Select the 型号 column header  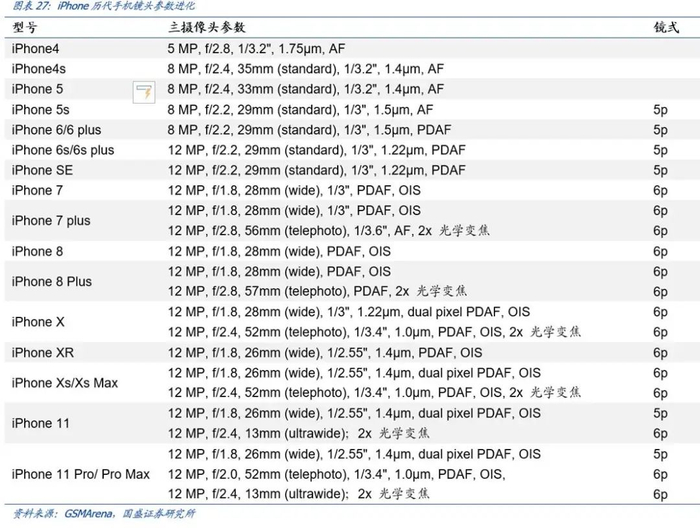(25, 28)
